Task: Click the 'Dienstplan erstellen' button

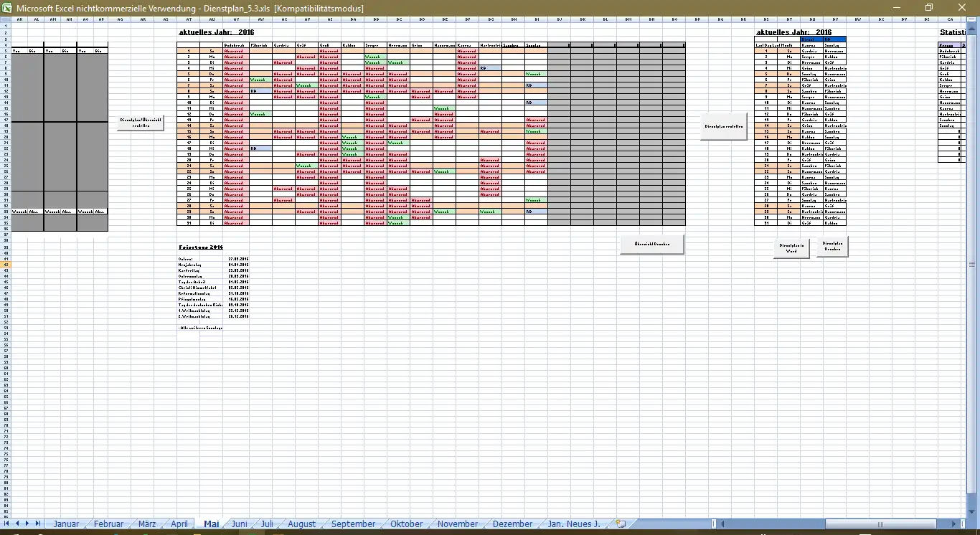Action: [724, 126]
